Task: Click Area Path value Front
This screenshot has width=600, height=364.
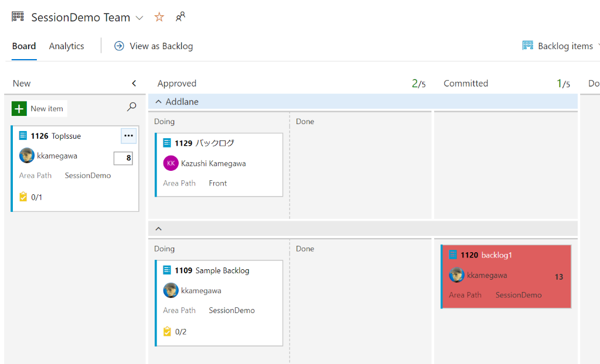Action: pyautogui.click(x=218, y=183)
